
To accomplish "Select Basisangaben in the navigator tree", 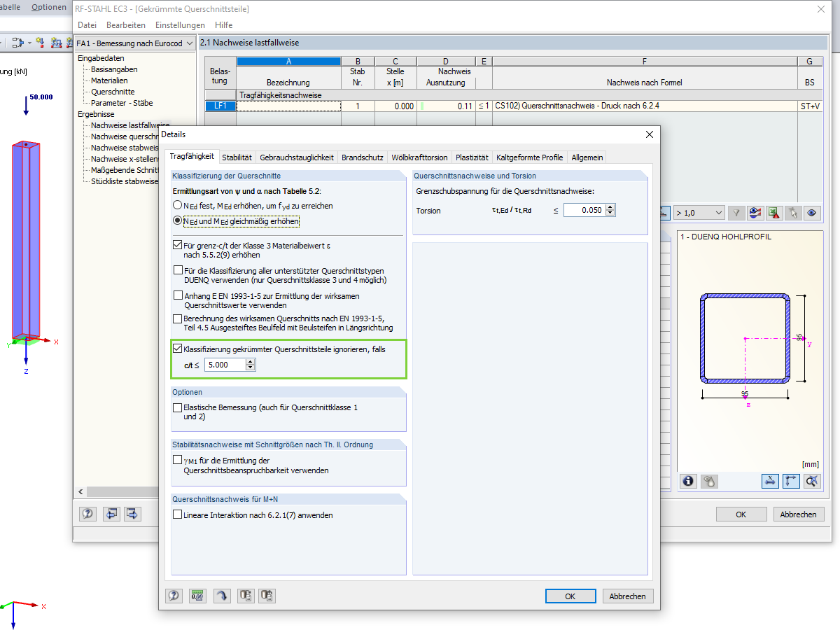I will 114,69.
